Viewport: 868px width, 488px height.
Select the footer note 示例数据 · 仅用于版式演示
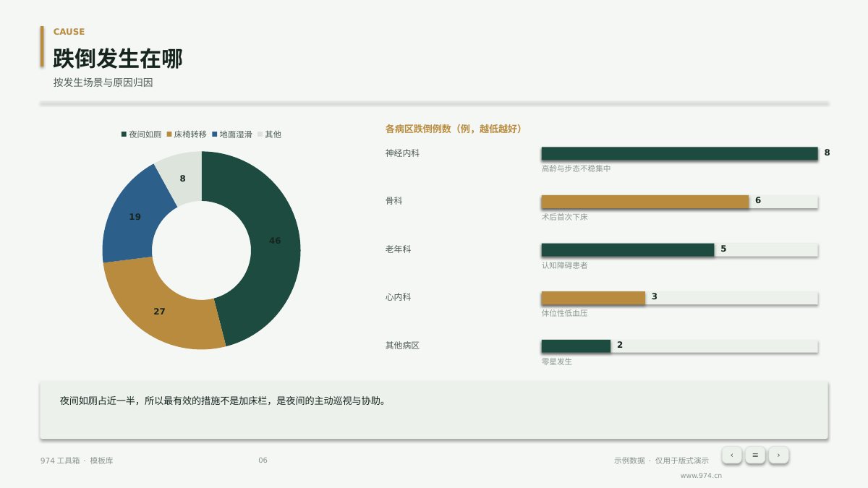click(x=661, y=461)
